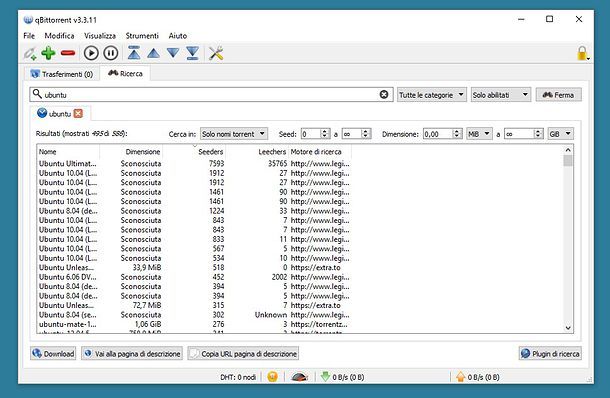The height and width of the screenshot is (398, 610).
Task: Click the queue down triangle icon
Action: tap(173, 53)
